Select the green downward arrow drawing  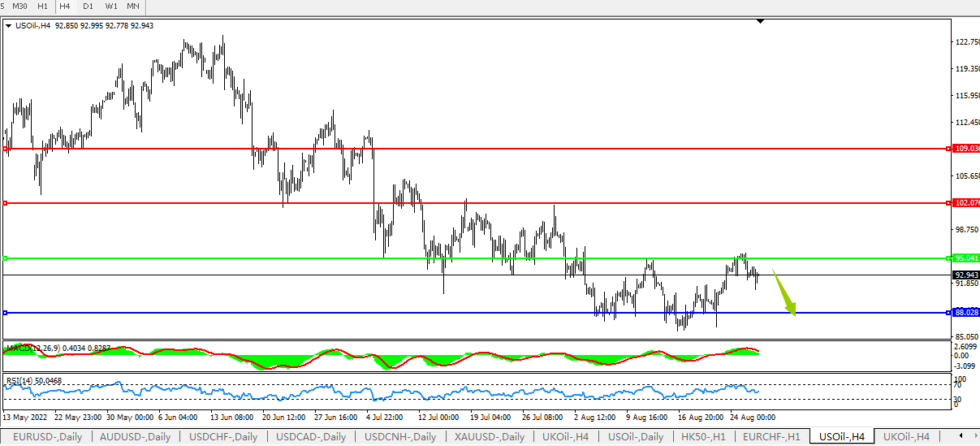[784, 292]
